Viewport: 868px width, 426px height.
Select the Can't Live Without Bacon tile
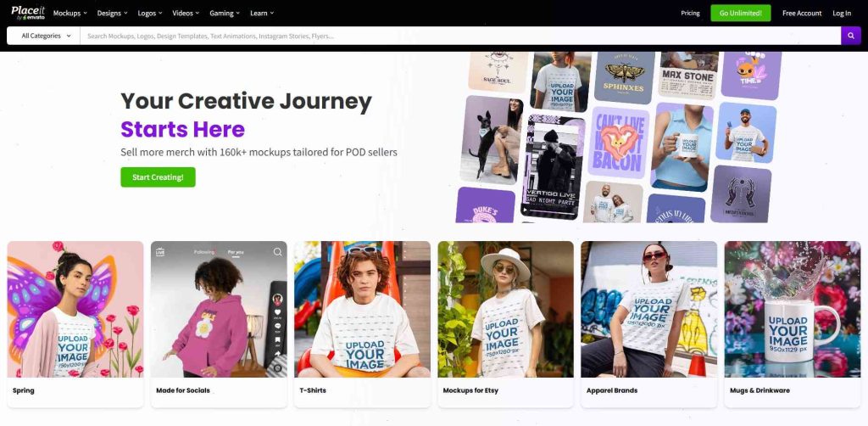[617, 143]
